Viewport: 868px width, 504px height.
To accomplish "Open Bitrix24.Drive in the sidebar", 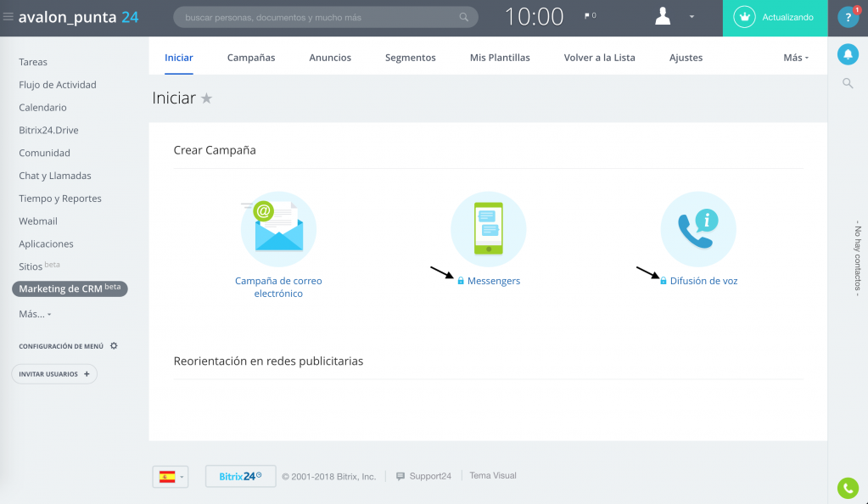I will click(x=48, y=130).
